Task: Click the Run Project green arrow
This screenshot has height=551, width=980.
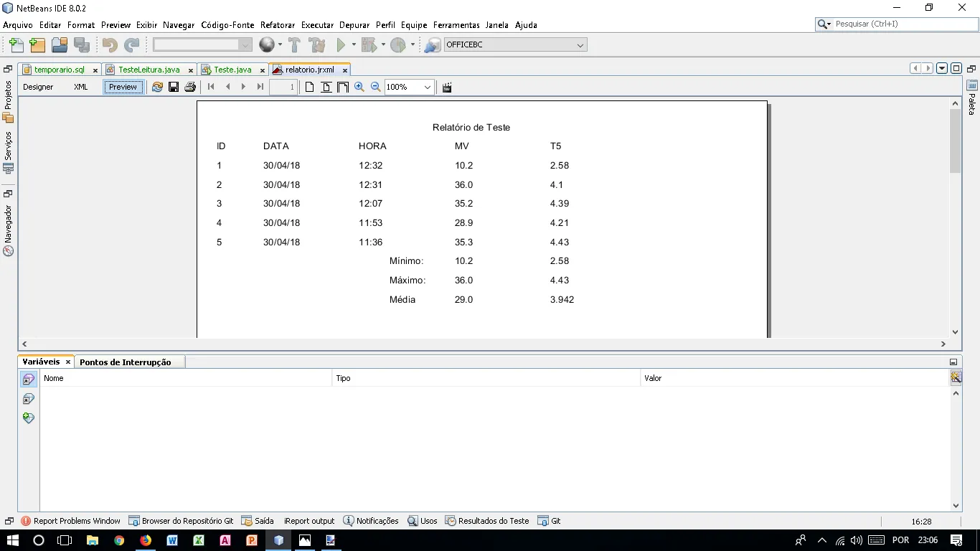Action: tap(341, 45)
